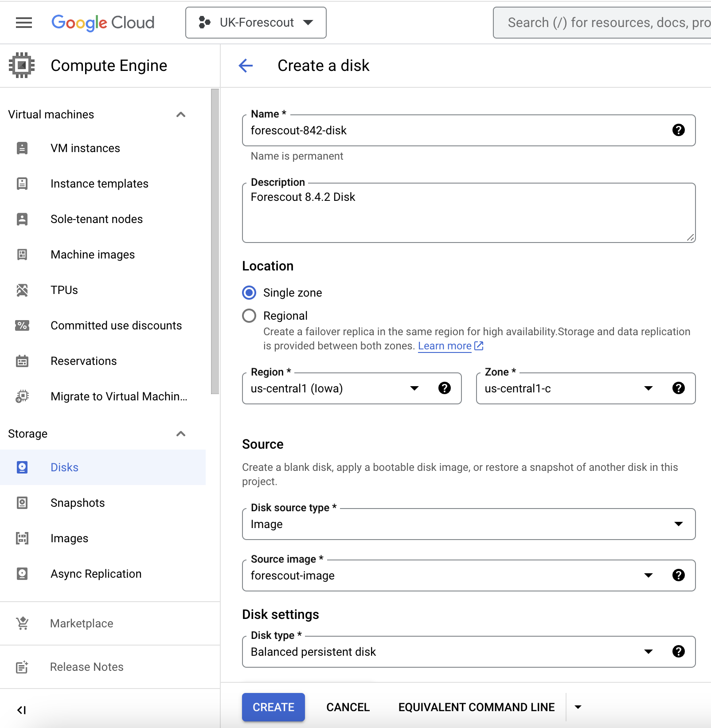Select the Single zone radio button
The width and height of the screenshot is (711, 728).
250,293
